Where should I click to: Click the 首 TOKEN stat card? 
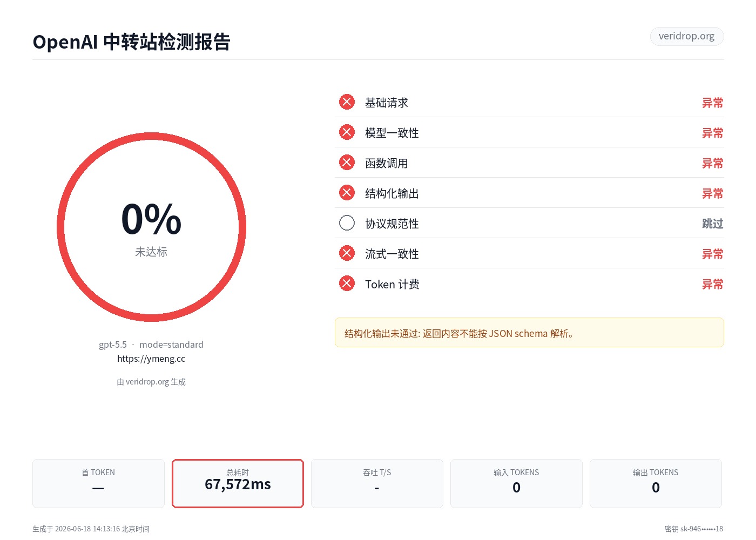tap(98, 483)
